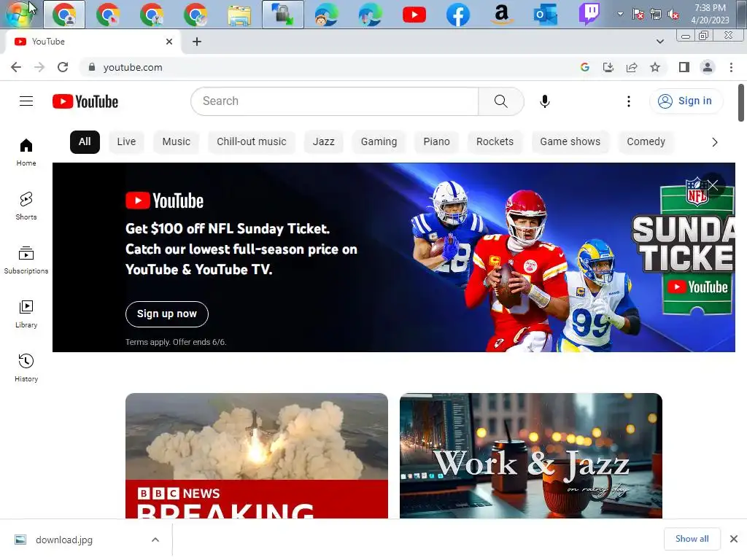
Task: Open Outlook in taskbar
Action: (545, 15)
